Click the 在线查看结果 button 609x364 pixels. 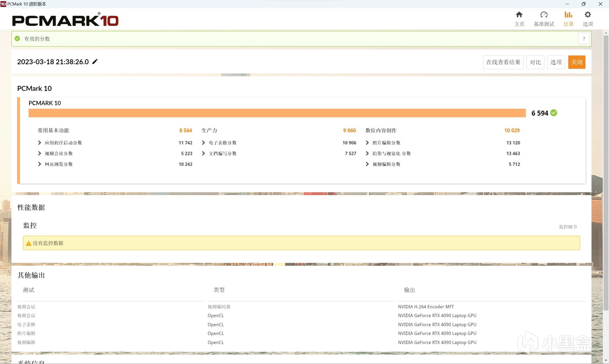(x=503, y=62)
